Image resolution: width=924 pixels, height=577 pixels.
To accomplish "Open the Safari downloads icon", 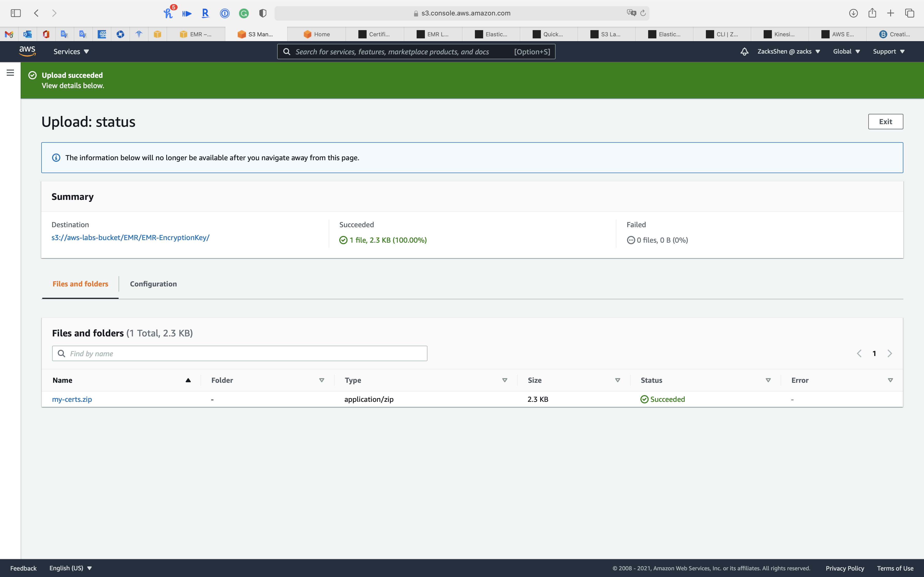I will (x=853, y=13).
